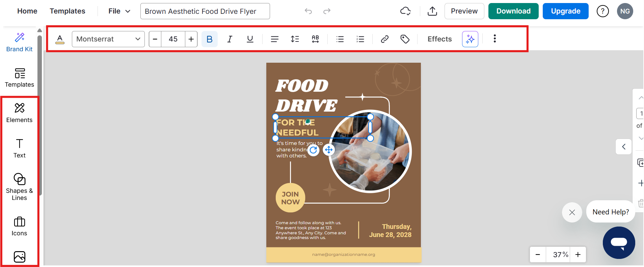644x267 pixels.
Task: Open the Brand Kit panel
Action: tap(20, 42)
